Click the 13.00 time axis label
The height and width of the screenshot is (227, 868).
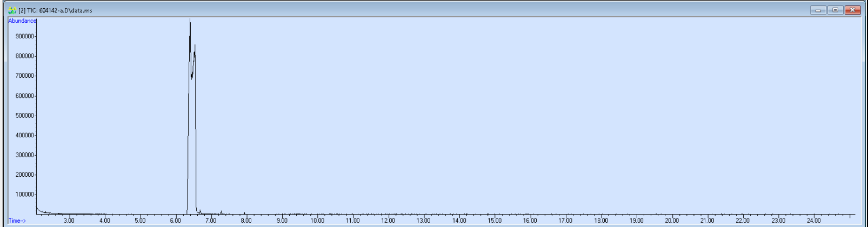coord(424,221)
